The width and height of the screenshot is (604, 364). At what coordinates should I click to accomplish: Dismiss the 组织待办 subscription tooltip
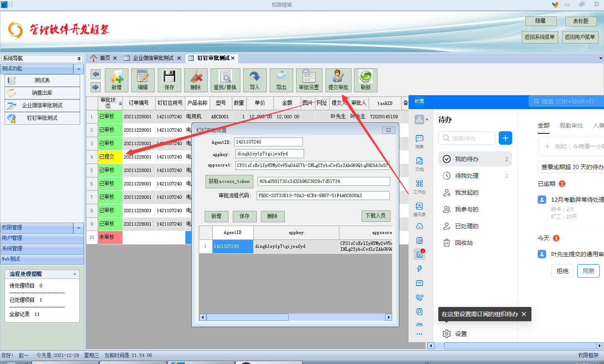524,314
